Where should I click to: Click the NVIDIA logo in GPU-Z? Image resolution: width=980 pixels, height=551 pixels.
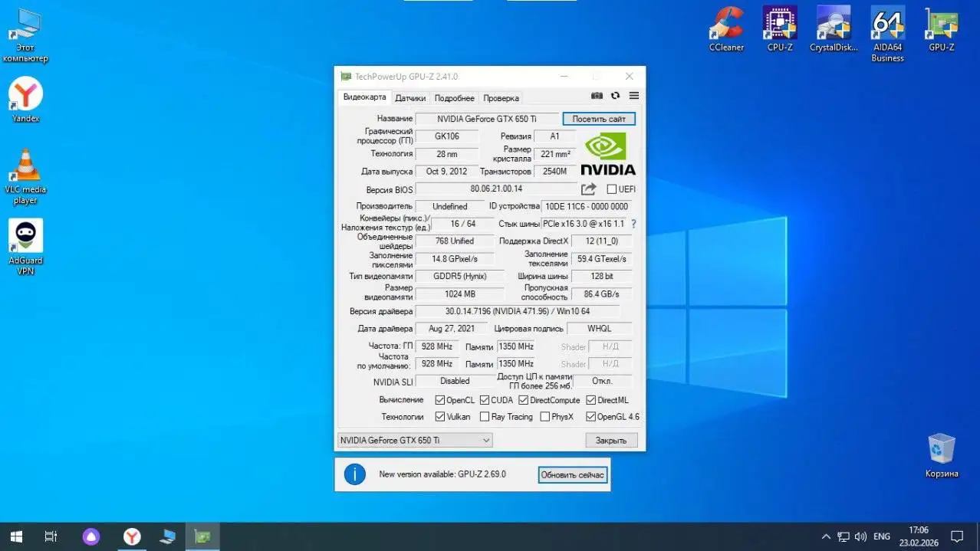click(608, 153)
